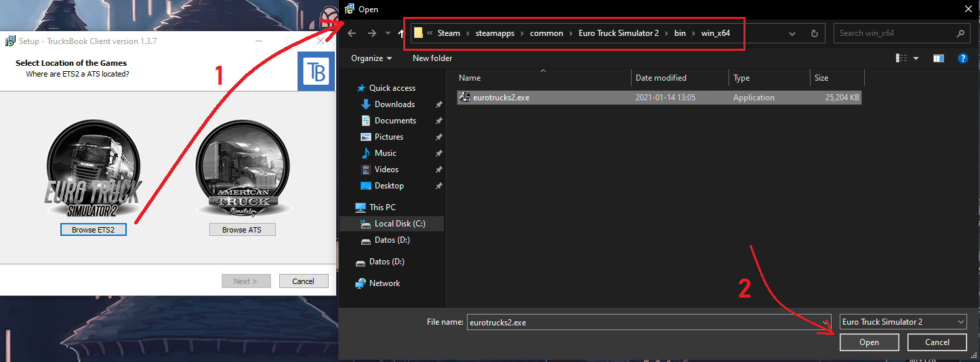Open recent locations dropdown arrow
Viewport: 980px width, 362px height.
[x=388, y=33]
